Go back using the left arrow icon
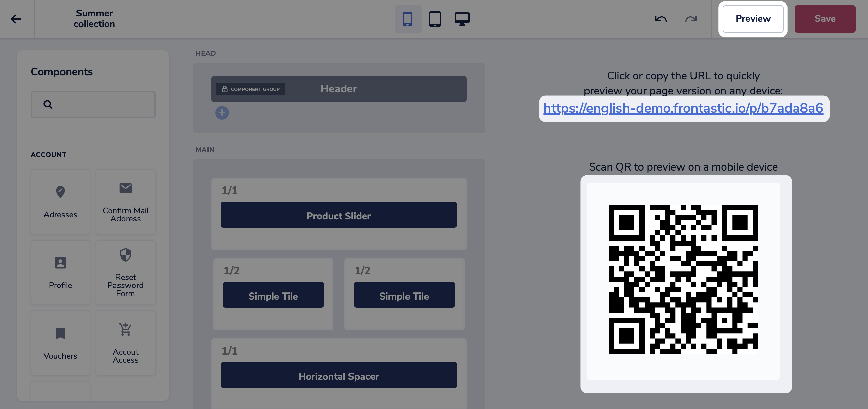The height and width of the screenshot is (409, 868). [x=16, y=19]
